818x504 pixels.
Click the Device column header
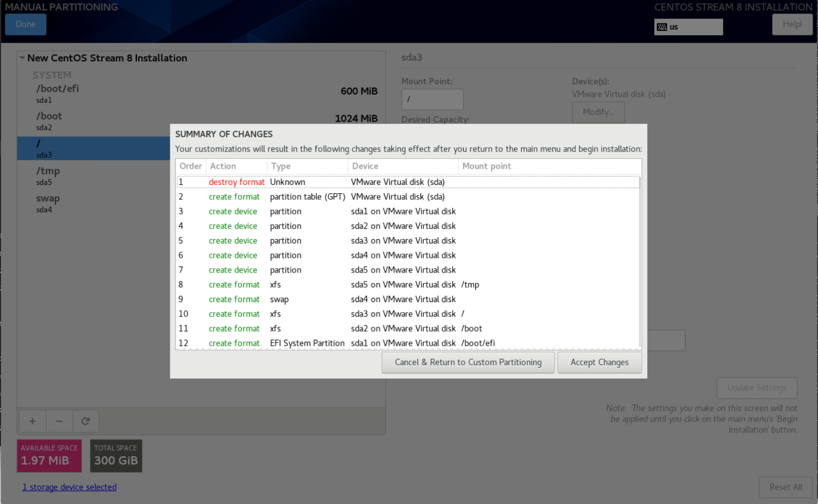(403, 166)
